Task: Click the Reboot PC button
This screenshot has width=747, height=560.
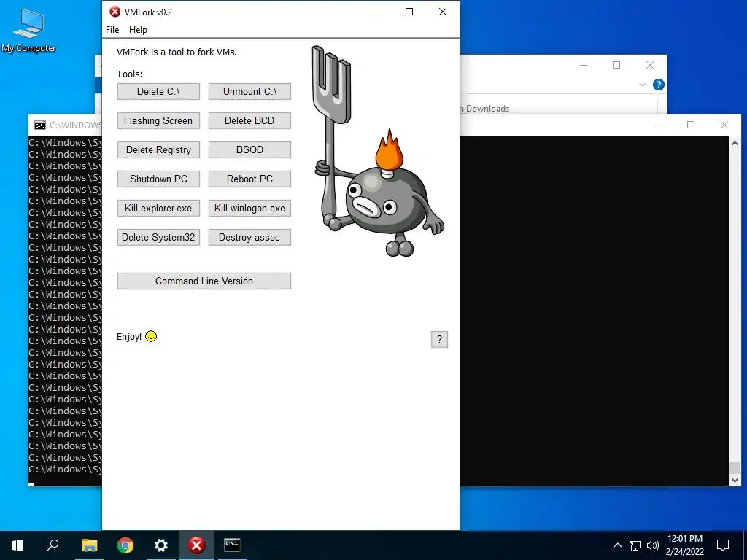Action: click(249, 179)
